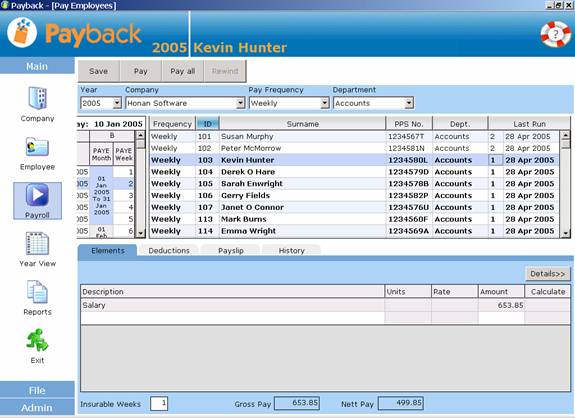This screenshot has width=575, height=418.
Task: Open help via the lifebuoy icon
Action: (x=556, y=34)
